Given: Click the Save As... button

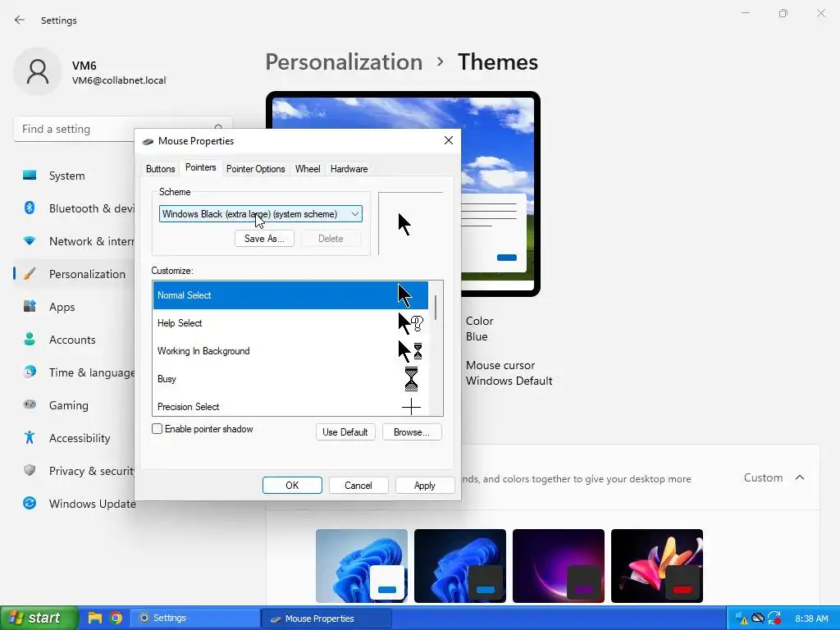Looking at the screenshot, I should point(264,239).
